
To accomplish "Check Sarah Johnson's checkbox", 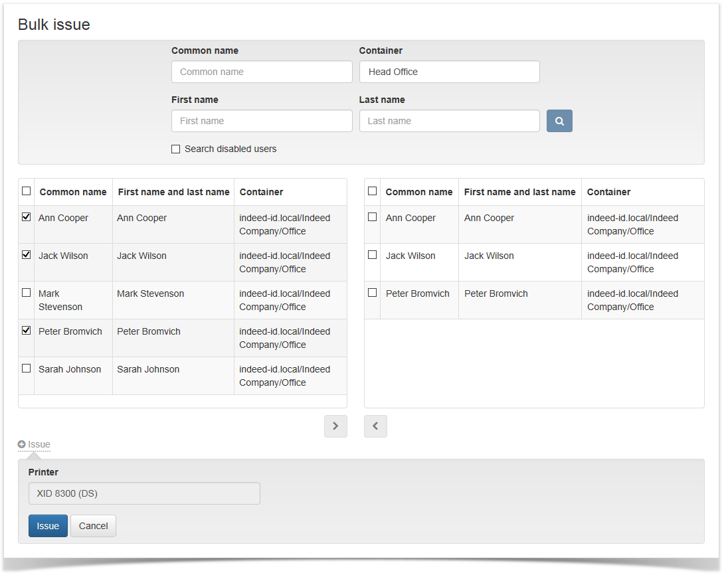I will coord(26,368).
